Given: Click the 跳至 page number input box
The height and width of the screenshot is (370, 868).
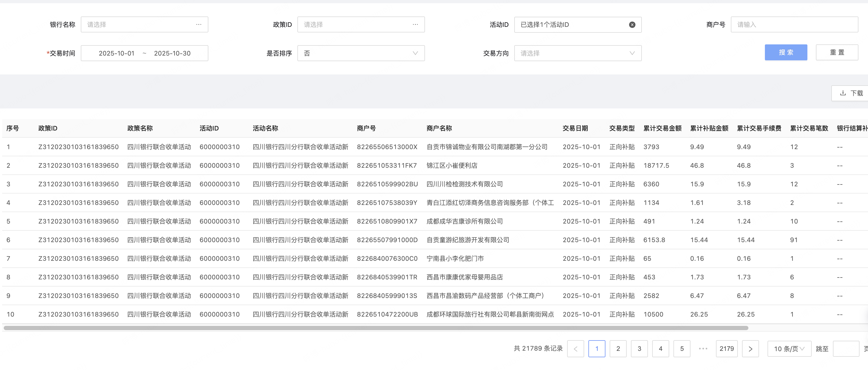Looking at the screenshot, I should pyautogui.click(x=845, y=349).
